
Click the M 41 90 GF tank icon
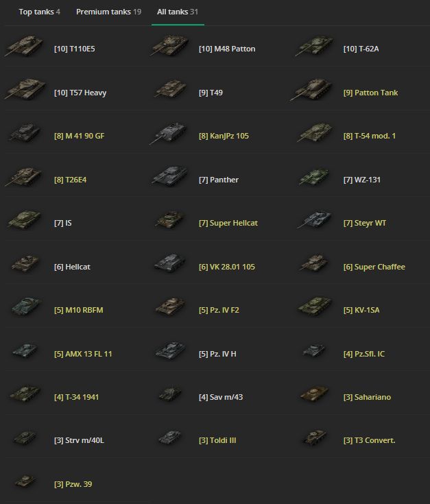25,132
